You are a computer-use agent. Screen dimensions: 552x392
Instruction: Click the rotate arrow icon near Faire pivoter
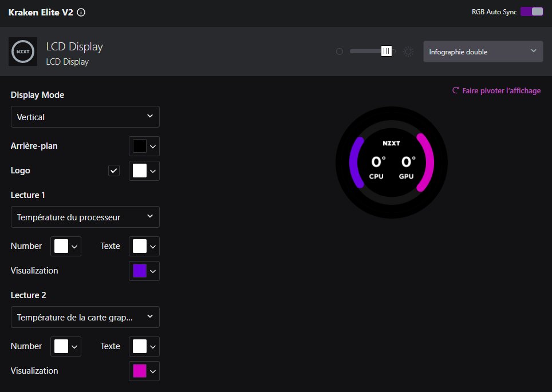(x=456, y=90)
